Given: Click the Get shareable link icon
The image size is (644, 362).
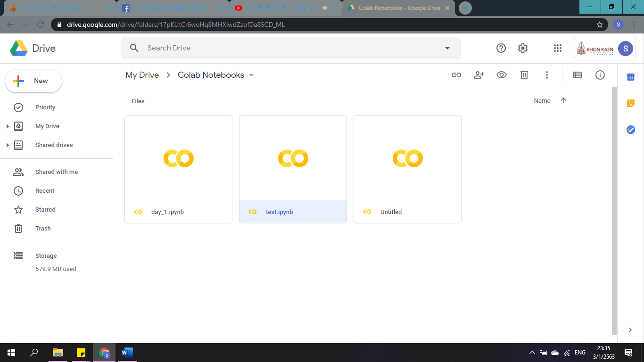Looking at the screenshot, I should [x=456, y=75].
